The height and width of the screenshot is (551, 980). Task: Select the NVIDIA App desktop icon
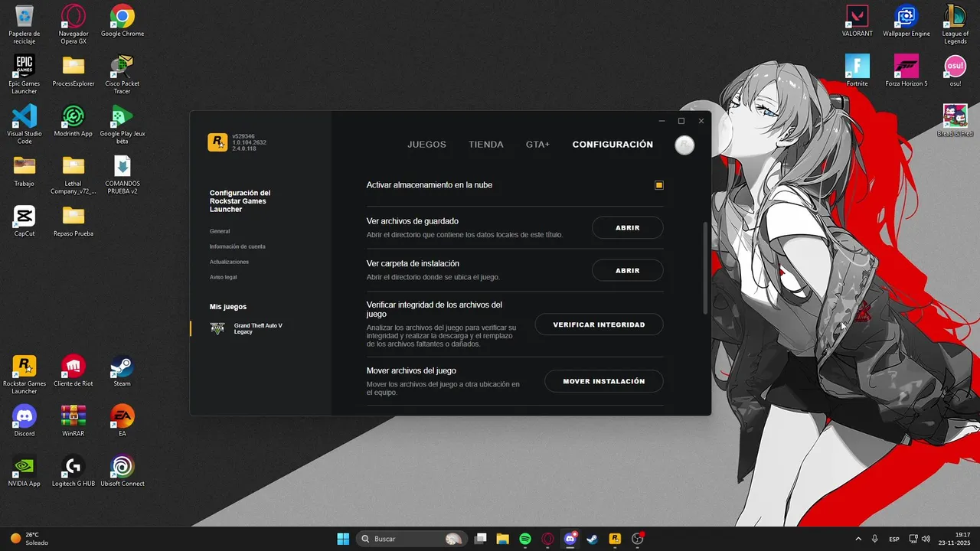[24, 471]
